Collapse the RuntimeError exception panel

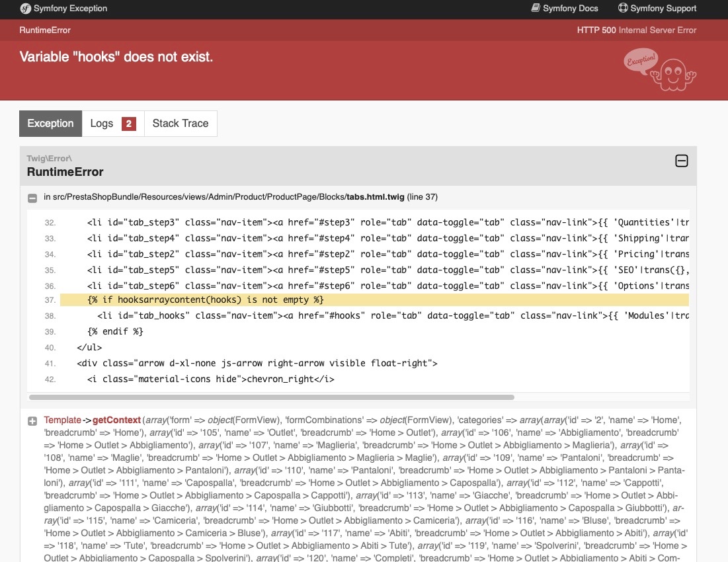point(681,161)
